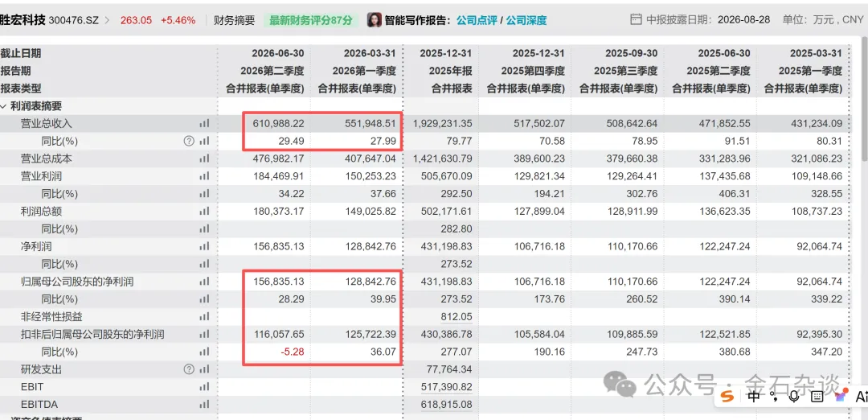Click the +5.46% change value
Viewport: 868px width, 420px height.
pyautogui.click(x=178, y=20)
